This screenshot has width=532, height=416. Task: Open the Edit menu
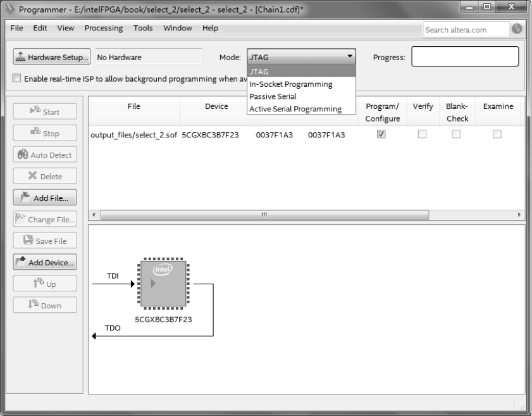(40, 28)
